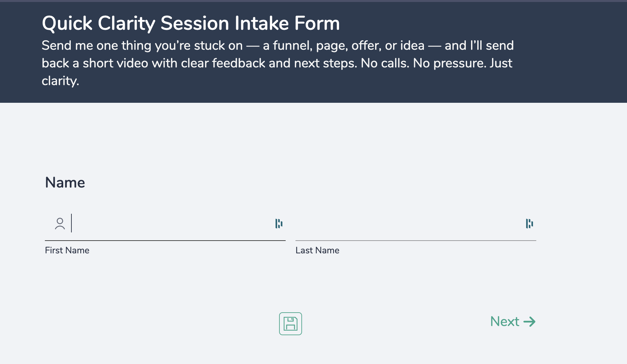Focus the First Name input field
Viewport: 627px width, 364px height.
(170, 224)
